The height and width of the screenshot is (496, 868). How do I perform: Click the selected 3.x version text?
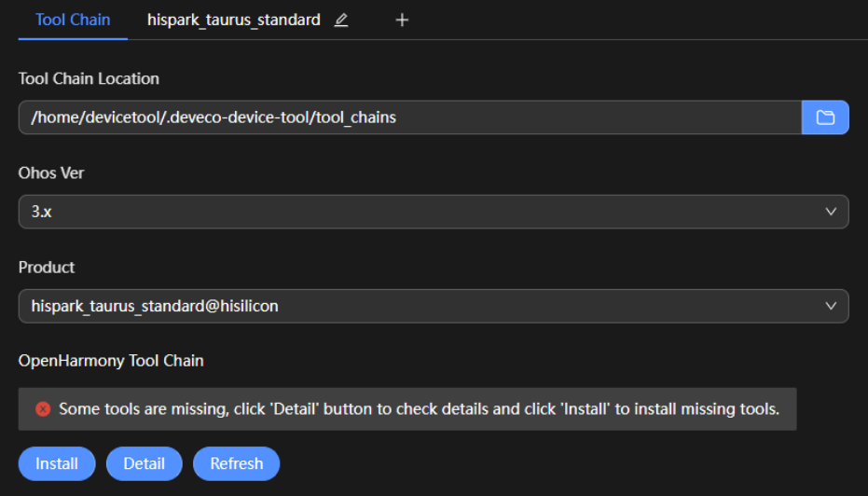[42, 212]
